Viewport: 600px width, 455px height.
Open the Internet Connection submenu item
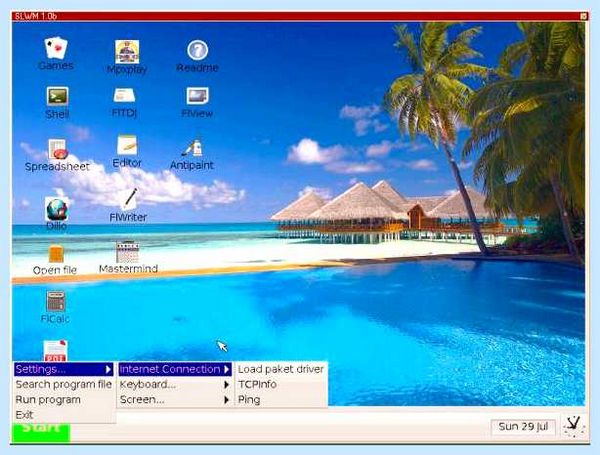point(175,369)
